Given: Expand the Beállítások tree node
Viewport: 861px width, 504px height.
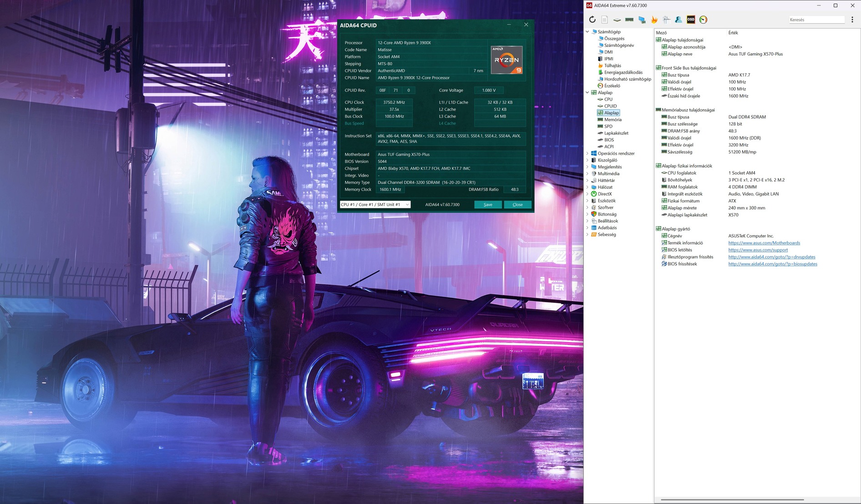Looking at the screenshot, I should (588, 221).
